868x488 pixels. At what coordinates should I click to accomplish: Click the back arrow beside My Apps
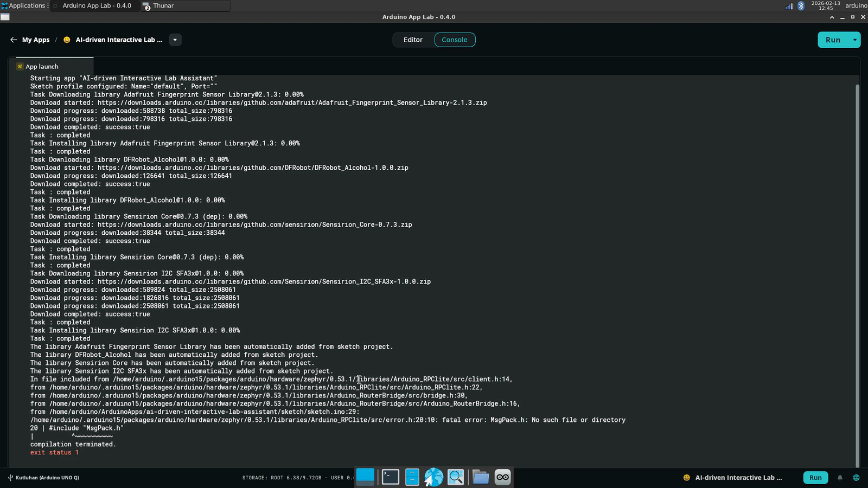(x=14, y=40)
